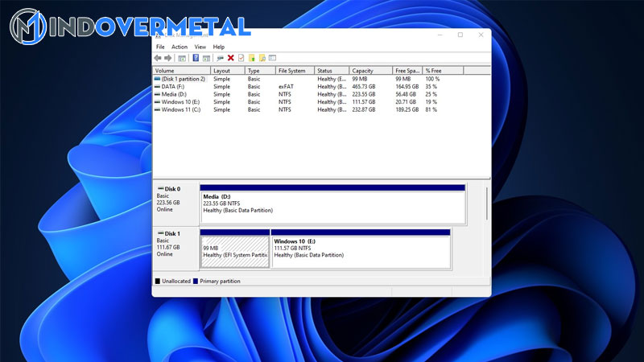
Task: Click the Back arrow toolbar icon
Action: [158, 58]
